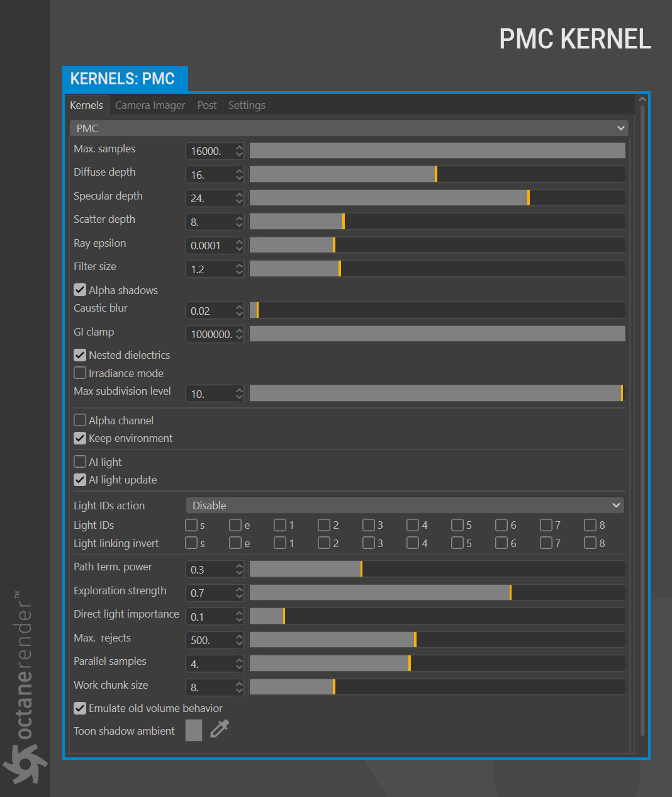
Task: Click the Work chunk size value field
Action: 210,687
